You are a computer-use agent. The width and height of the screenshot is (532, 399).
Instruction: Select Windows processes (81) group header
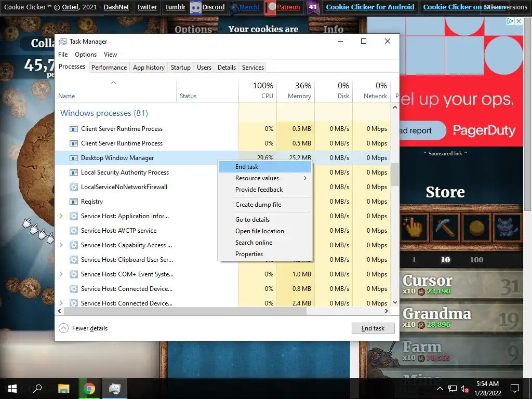104,113
